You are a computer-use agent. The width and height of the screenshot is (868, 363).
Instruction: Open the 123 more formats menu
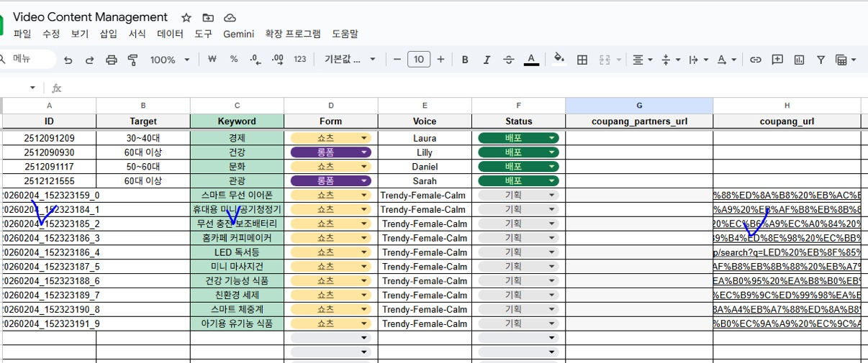(300, 60)
